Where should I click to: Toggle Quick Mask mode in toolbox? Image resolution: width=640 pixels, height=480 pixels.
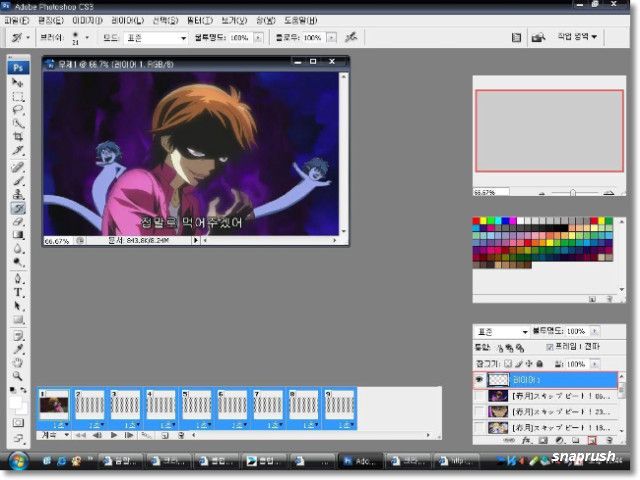[x=18, y=422]
